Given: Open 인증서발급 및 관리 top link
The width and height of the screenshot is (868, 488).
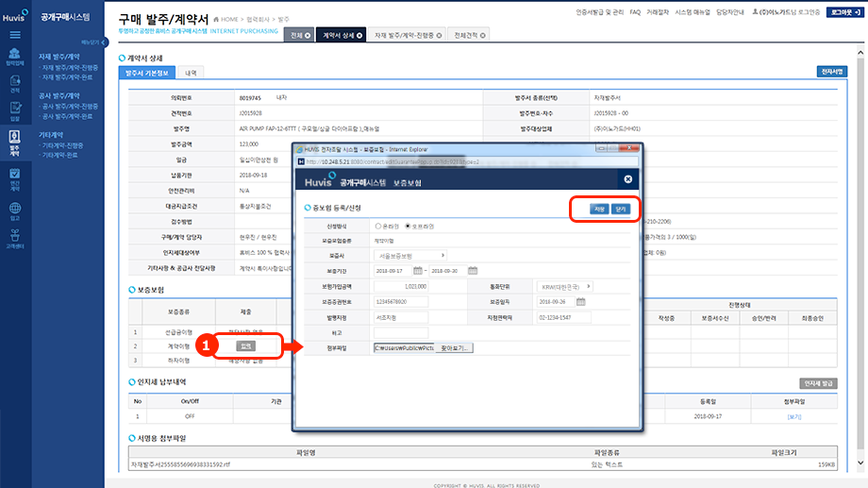Looking at the screenshot, I should tap(599, 12).
